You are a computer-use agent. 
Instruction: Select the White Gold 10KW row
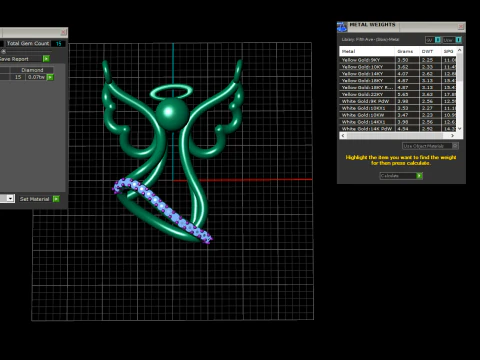pyautogui.click(x=398, y=115)
